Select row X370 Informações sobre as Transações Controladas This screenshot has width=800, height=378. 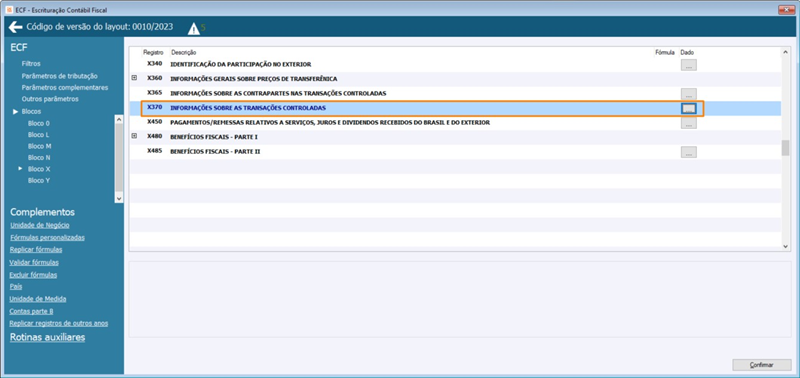(455, 108)
